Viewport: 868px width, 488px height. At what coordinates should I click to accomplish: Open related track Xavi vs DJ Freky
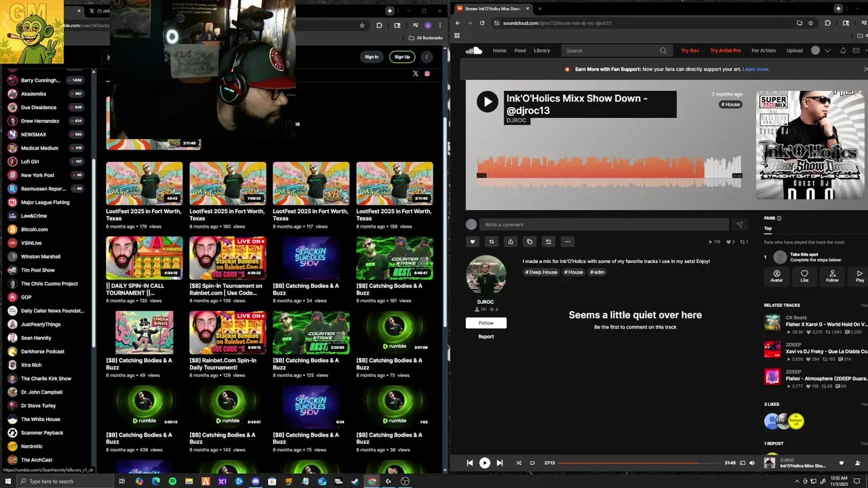[827, 352]
